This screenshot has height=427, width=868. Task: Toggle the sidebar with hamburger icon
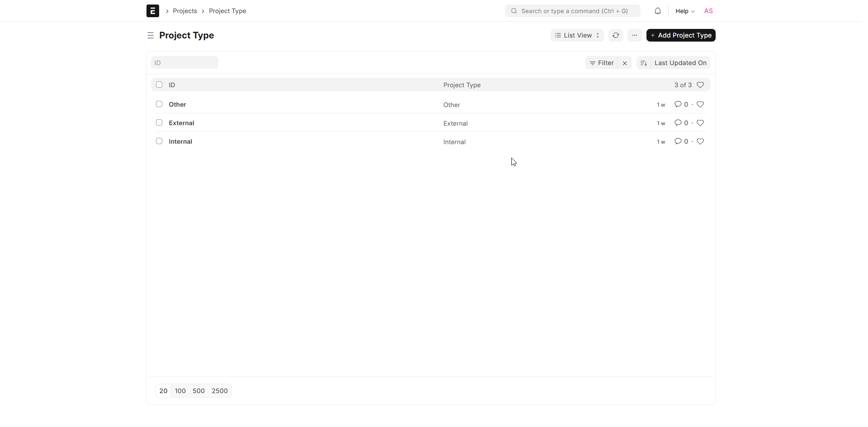pos(151,35)
